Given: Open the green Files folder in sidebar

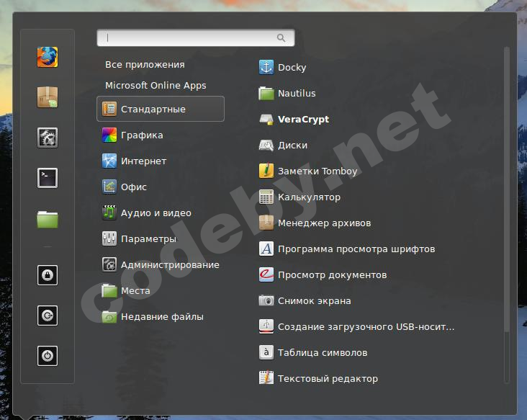Looking at the screenshot, I should pos(48,220).
